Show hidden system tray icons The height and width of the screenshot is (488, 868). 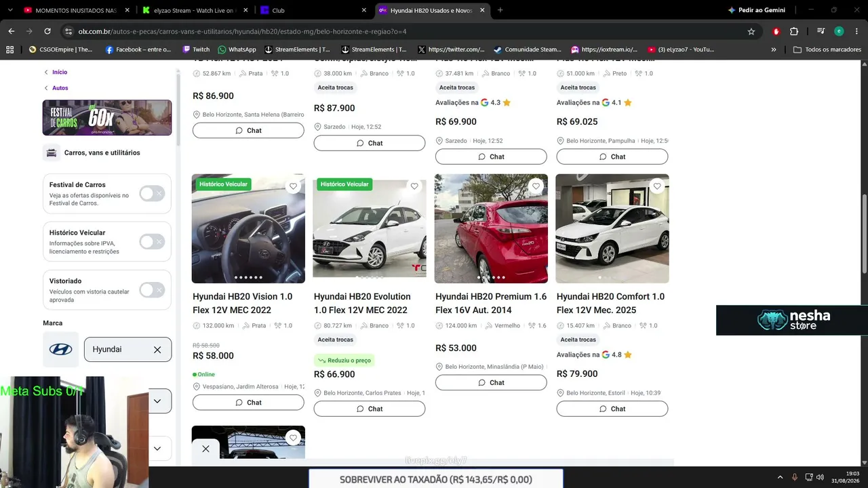pyautogui.click(x=780, y=477)
